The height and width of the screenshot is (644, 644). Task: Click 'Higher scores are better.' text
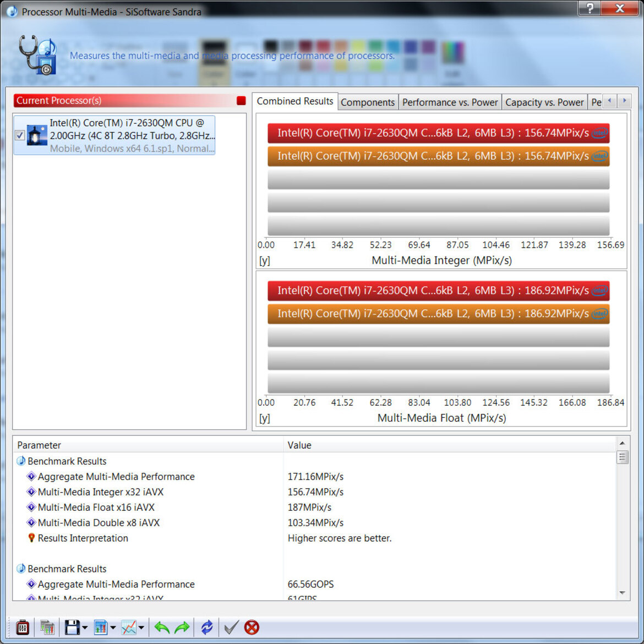pos(340,538)
